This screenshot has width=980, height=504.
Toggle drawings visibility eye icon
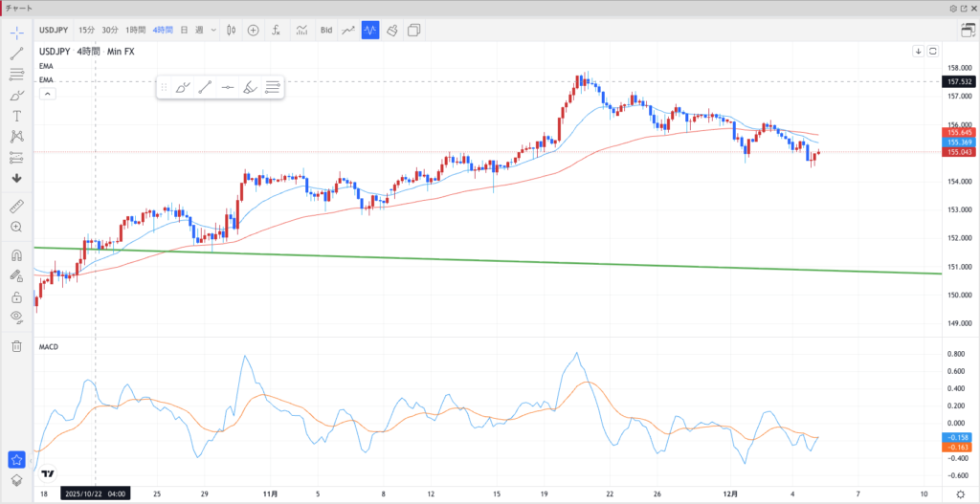(16, 317)
